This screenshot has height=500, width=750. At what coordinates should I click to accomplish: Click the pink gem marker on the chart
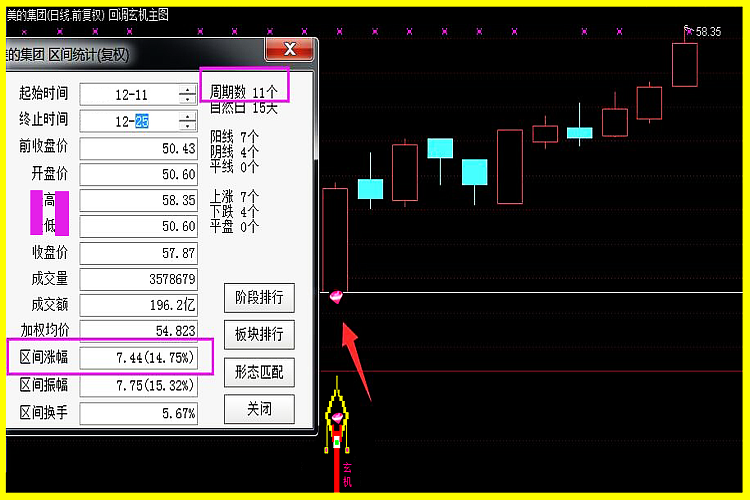coord(336,295)
